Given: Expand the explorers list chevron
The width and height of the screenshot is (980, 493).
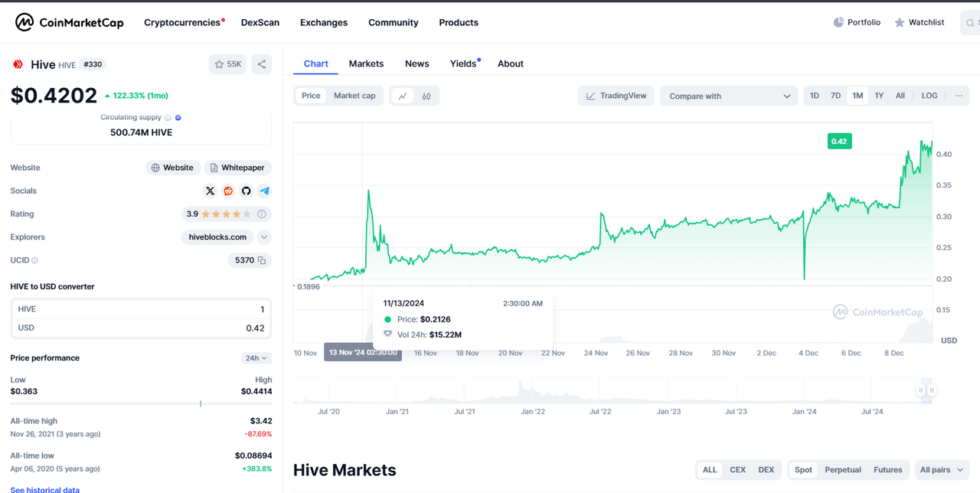Looking at the screenshot, I should tap(264, 237).
